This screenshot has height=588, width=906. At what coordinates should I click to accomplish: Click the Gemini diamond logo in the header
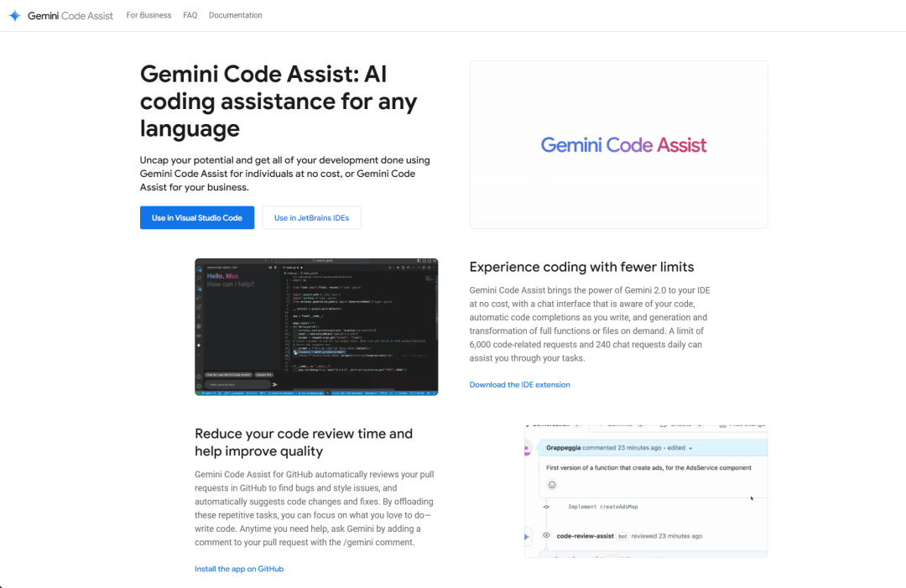point(13,14)
